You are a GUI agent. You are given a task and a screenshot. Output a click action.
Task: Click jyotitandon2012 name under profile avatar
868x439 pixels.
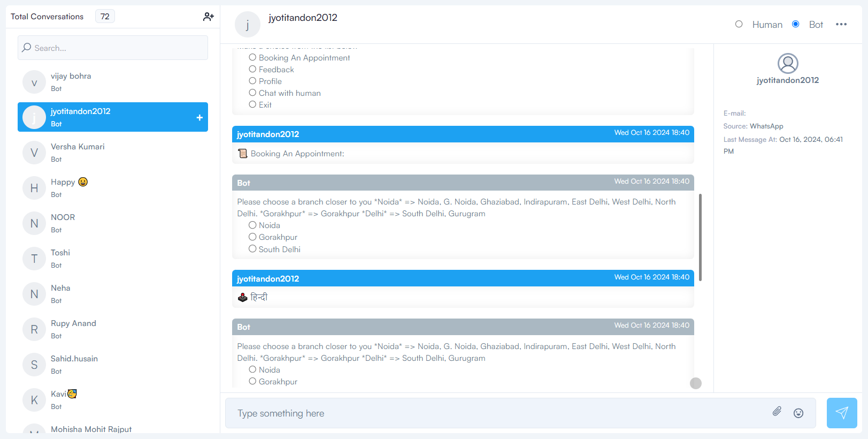point(788,80)
